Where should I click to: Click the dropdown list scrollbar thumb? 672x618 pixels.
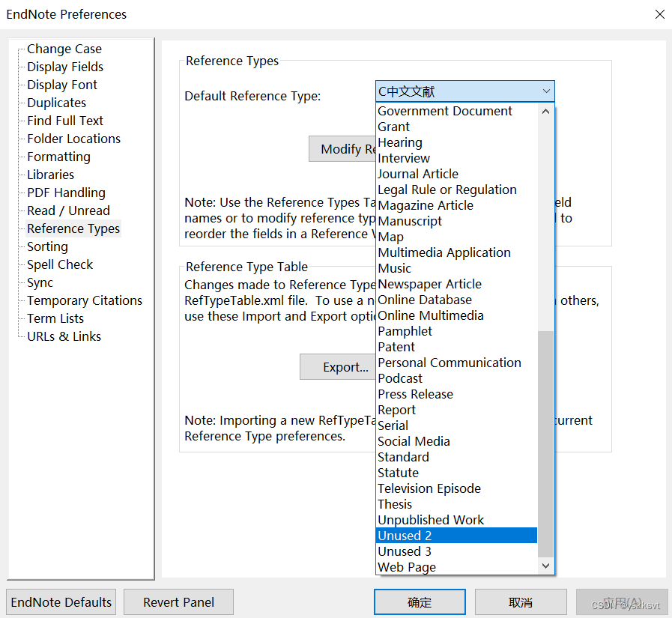coord(545,443)
